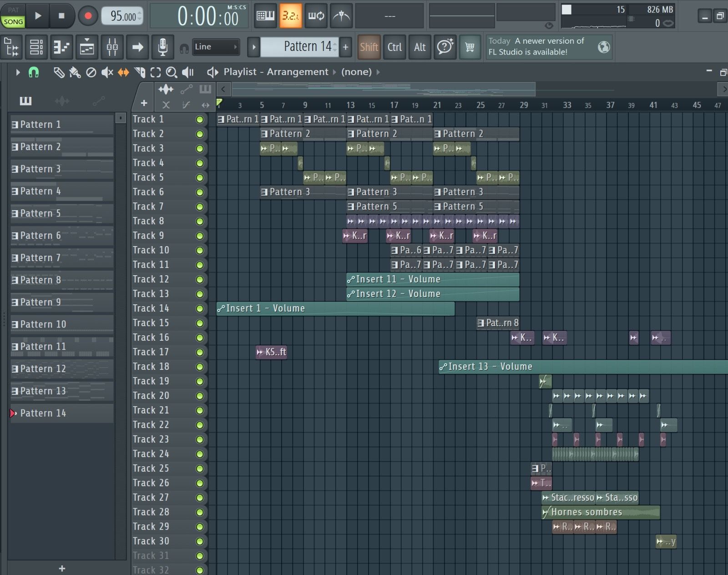Open the playlist options arrow menu
Image resolution: width=728 pixels, height=575 pixels.
coord(18,72)
